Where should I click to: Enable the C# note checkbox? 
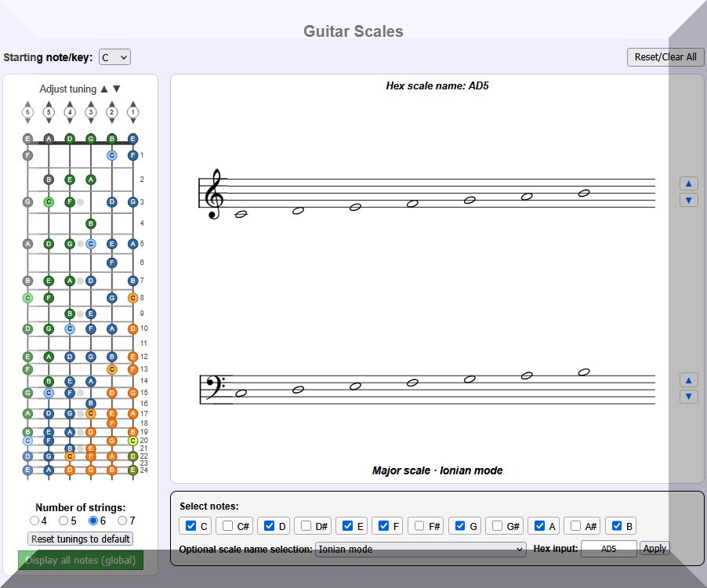228,526
